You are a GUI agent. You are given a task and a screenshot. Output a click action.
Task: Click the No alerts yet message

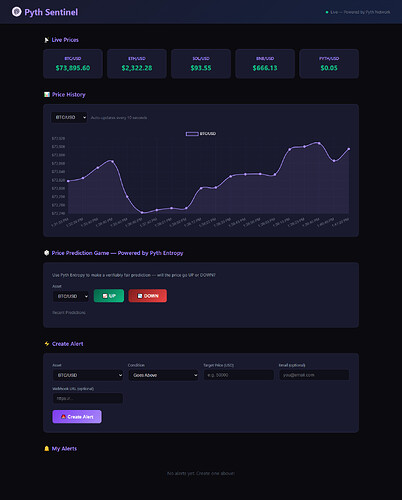tap(201, 473)
